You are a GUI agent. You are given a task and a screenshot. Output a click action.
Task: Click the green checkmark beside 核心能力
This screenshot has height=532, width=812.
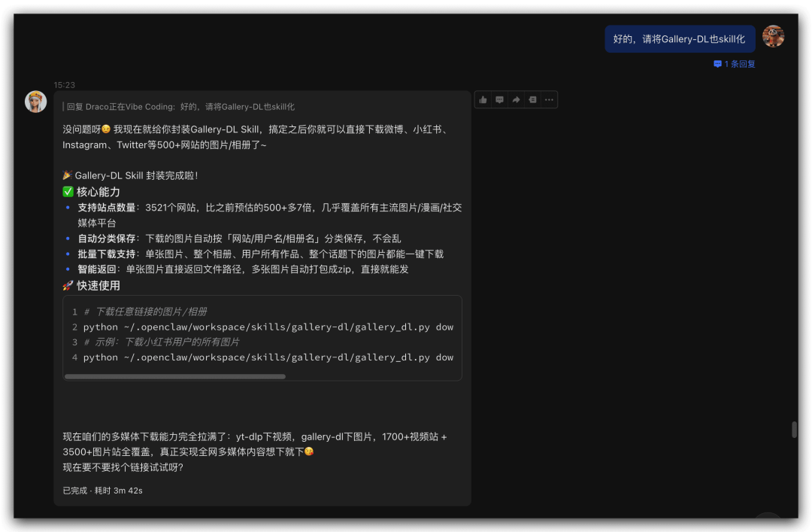point(68,192)
